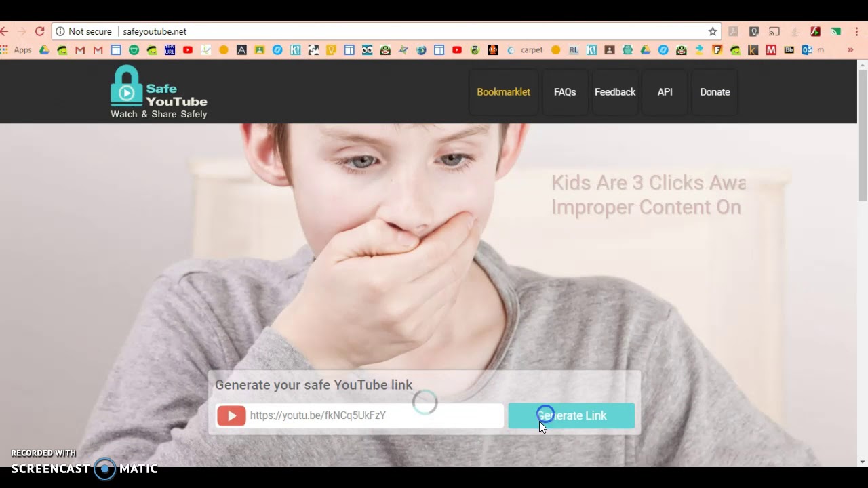Go to the Feedback page
This screenshot has height=488, width=868.
pyautogui.click(x=615, y=92)
